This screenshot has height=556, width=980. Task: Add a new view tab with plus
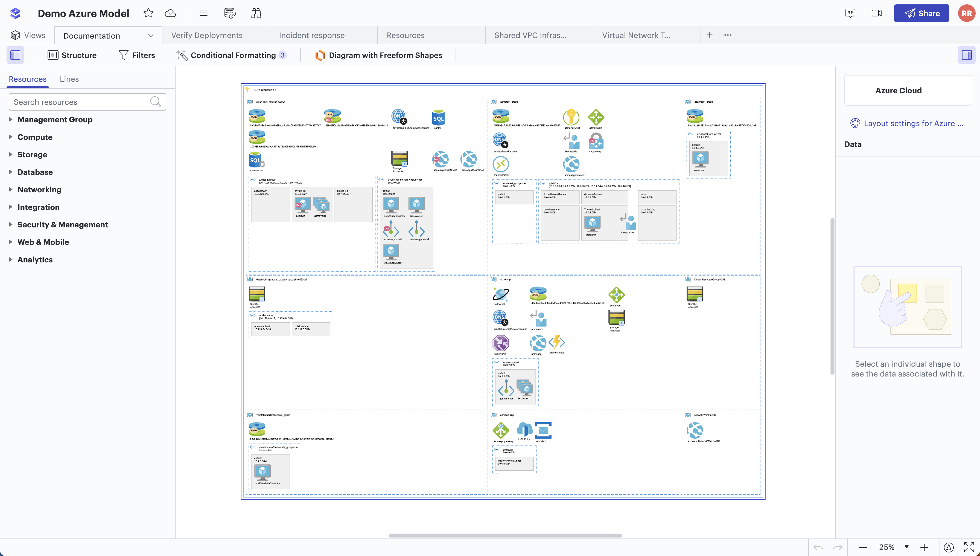coord(709,35)
